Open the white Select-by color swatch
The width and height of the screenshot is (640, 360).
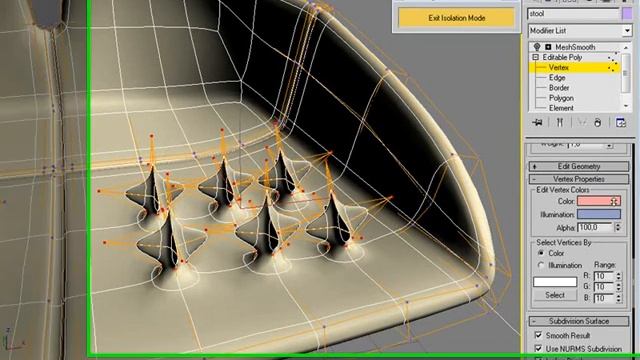point(555,282)
